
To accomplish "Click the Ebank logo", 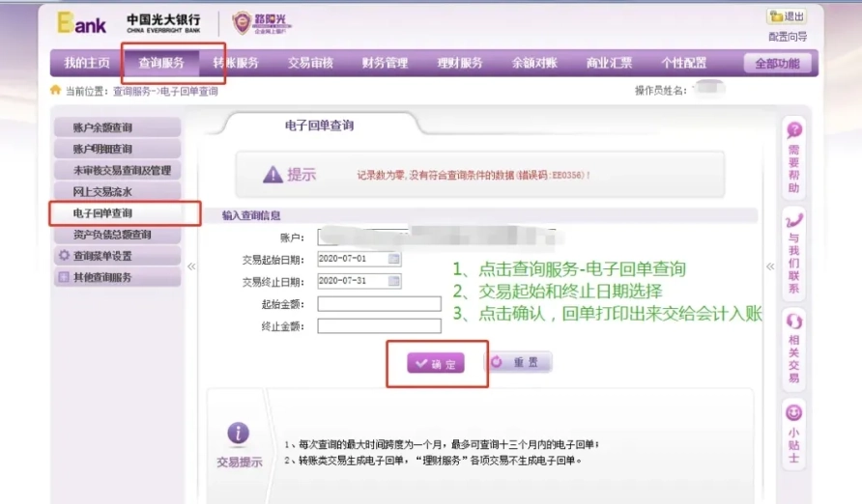I will tap(82, 23).
